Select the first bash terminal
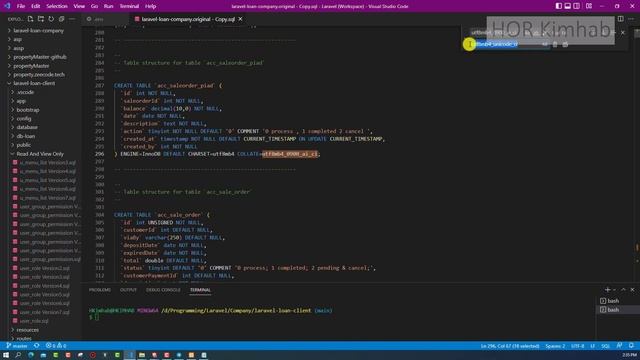 pyautogui.click(x=618, y=301)
